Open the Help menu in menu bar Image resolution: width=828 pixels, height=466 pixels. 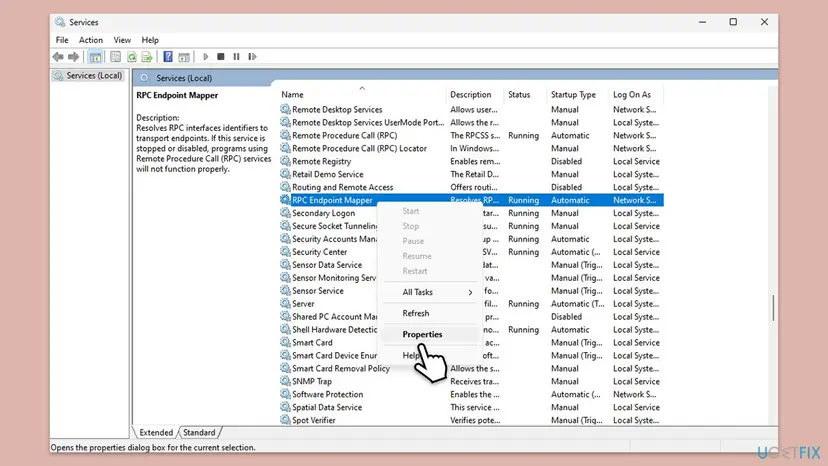pyautogui.click(x=150, y=40)
